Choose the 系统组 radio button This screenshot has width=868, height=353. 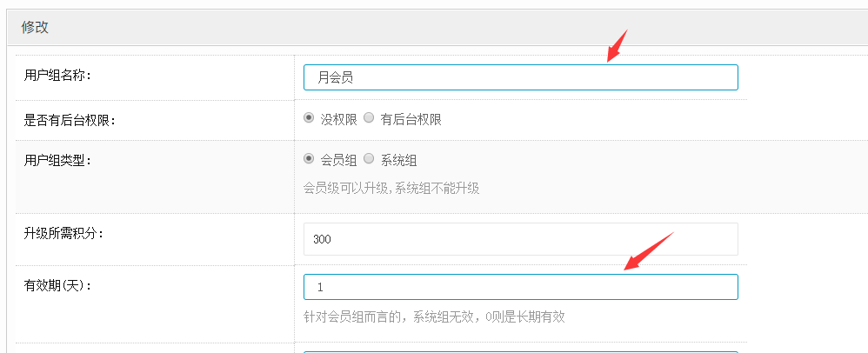click(369, 159)
